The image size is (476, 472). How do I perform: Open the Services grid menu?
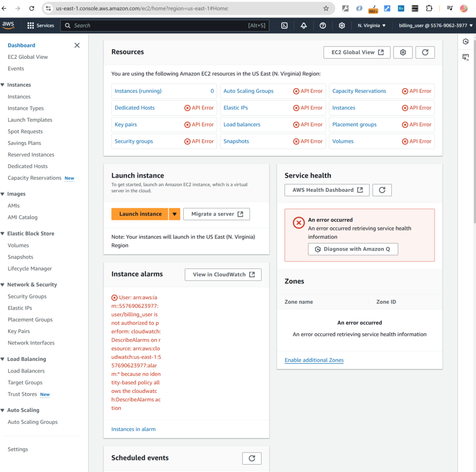[x=40, y=26]
